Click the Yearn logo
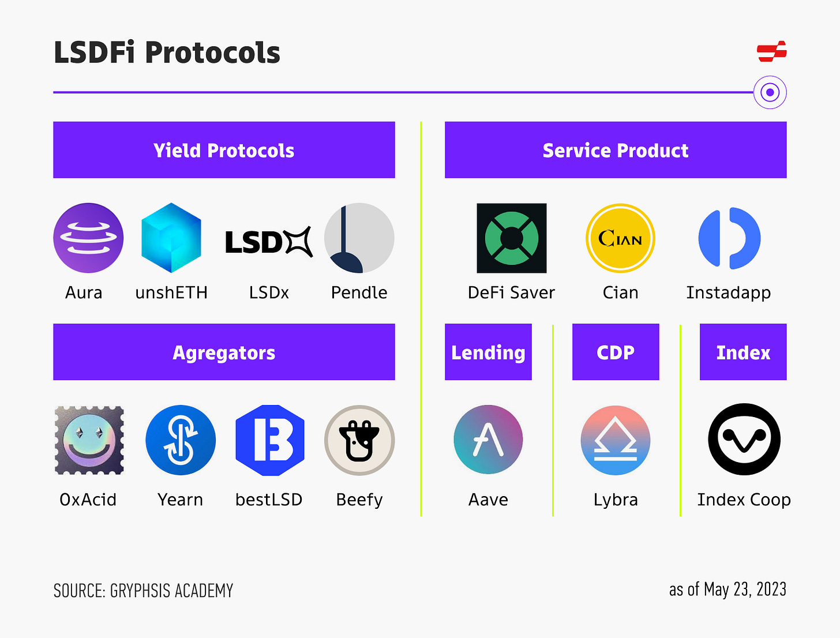840x638 pixels. [x=181, y=440]
